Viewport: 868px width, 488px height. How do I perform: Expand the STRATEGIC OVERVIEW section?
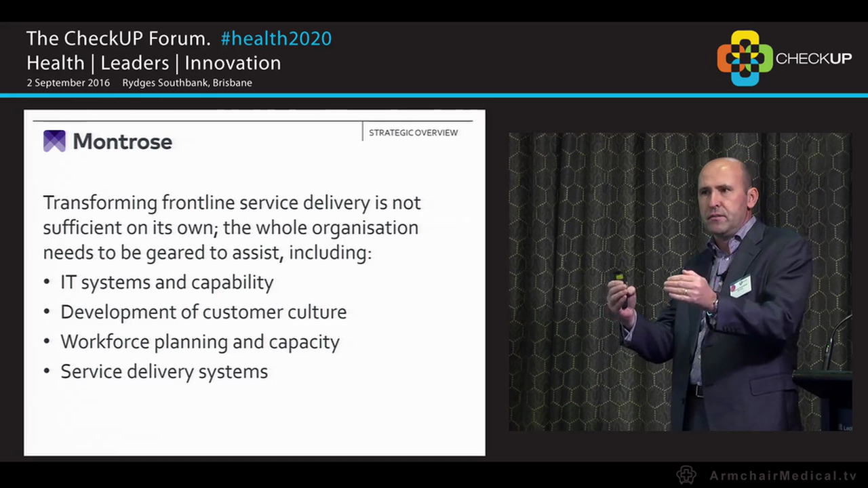click(x=413, y=132)
